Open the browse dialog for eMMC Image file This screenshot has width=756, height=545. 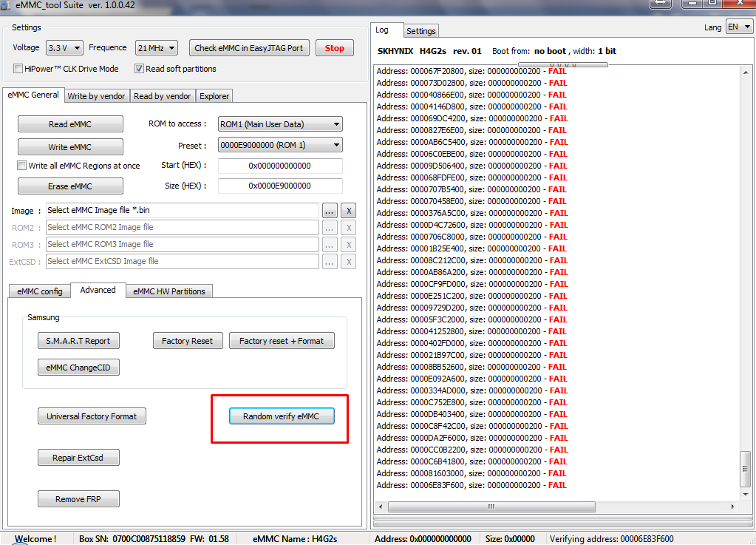tap(329, 211)
